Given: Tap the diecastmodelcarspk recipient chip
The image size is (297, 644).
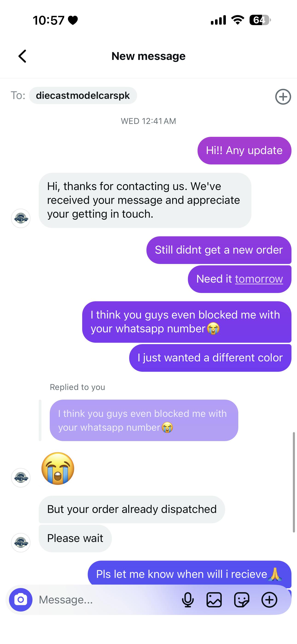Looking at the screenshot, I should pos(83,96).
